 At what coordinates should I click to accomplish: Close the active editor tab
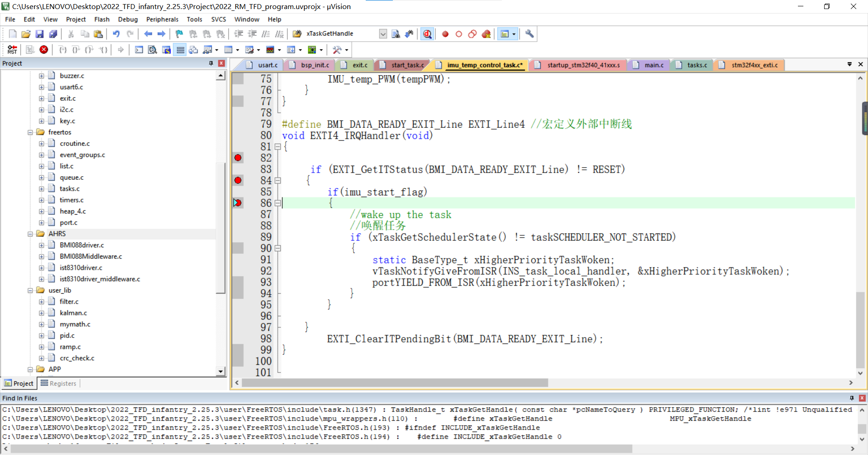point(860,64)
